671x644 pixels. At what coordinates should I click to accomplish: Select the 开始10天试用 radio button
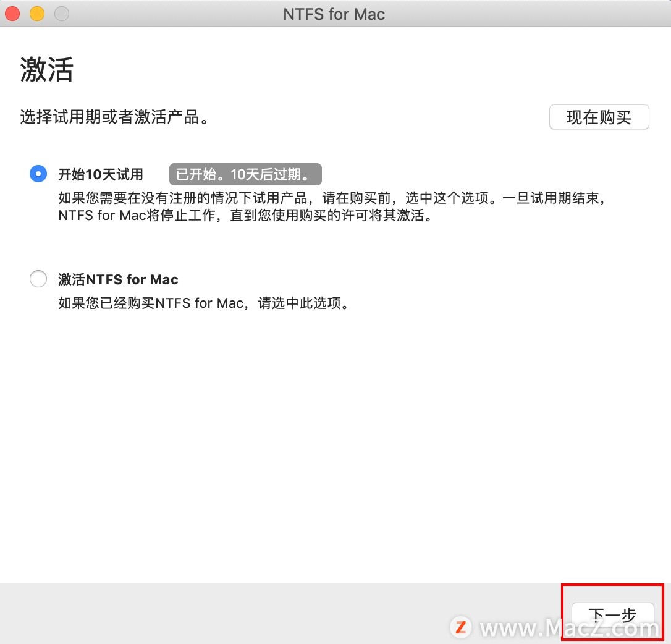(x=38, y=174)
